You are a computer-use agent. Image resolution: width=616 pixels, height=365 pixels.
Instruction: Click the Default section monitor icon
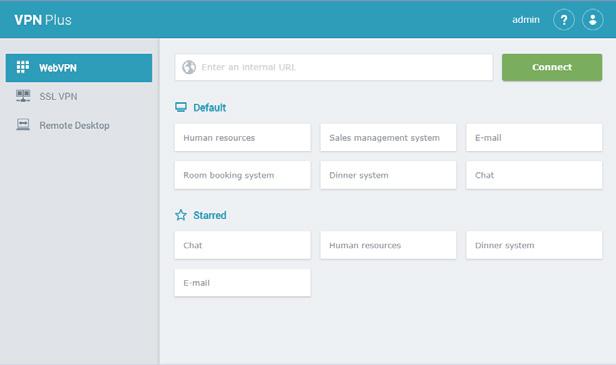[181, 107]
